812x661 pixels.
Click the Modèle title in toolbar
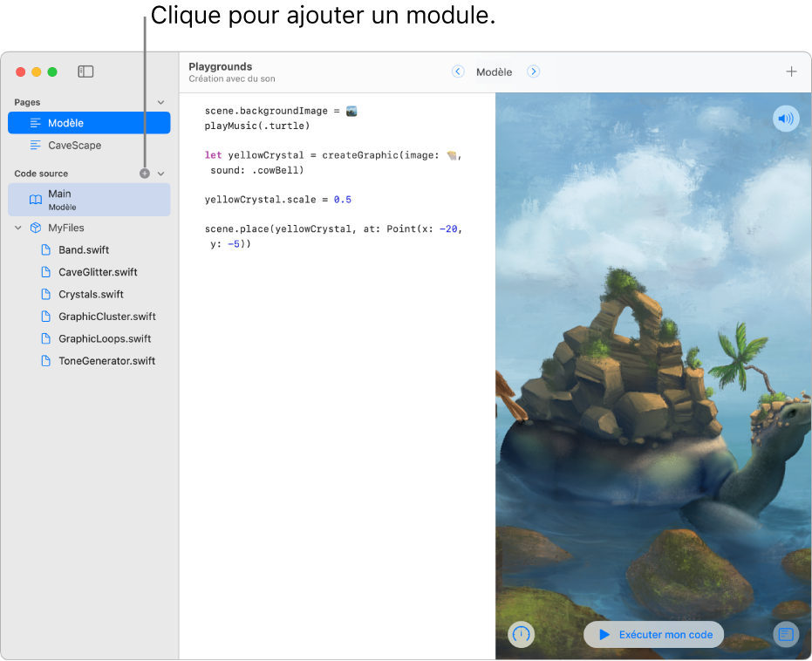pos(494,72)
